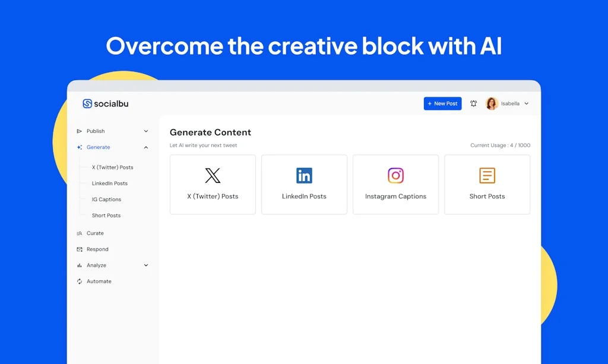This screenshot has height=364, width=608.
Task: Click the Analyze bar chart icon
Action: point(80,265)
